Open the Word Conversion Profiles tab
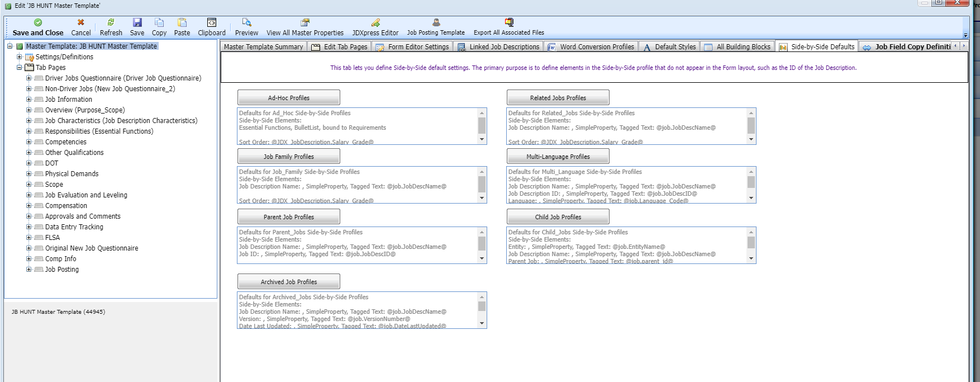 tap(592, 47)
